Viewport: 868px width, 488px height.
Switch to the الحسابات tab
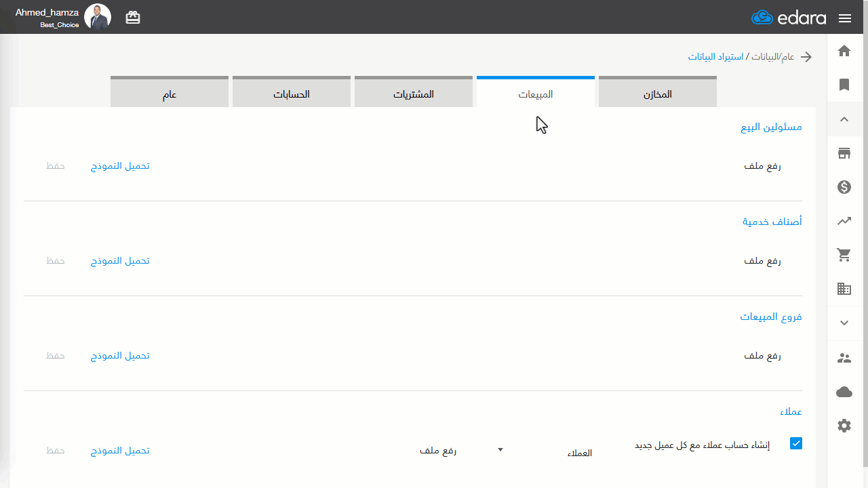[292, 92]
